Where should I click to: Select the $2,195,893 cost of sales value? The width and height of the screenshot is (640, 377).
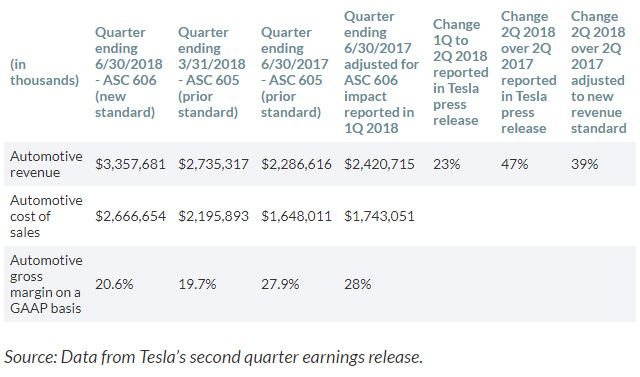[x=213, y=216]
